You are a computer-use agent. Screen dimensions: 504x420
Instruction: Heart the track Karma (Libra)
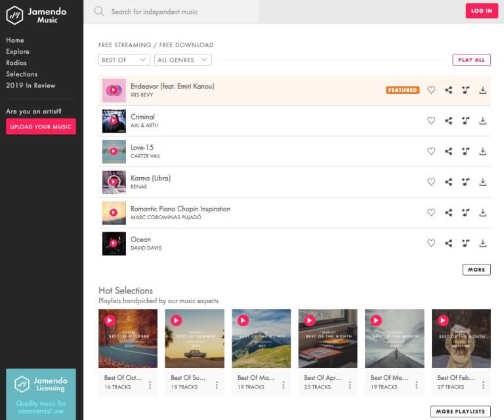click(431, 182)
